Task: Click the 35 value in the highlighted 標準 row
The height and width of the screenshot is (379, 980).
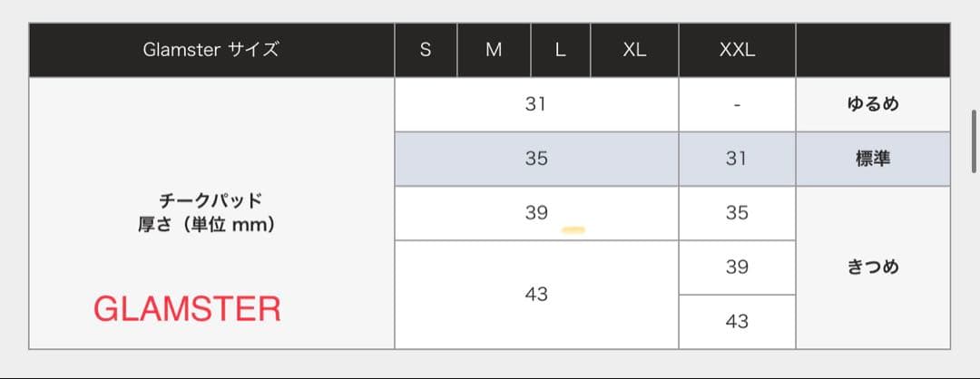Action: pyautogui.click(x=536, y=159)
